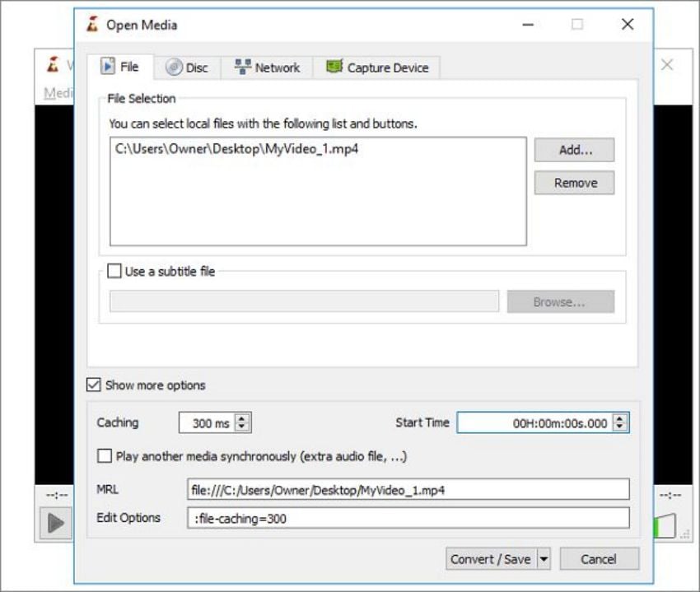Screen dimensions: 700x592
Task: Open the Convert / Save dropdown arrow
Action: [544, 559]
